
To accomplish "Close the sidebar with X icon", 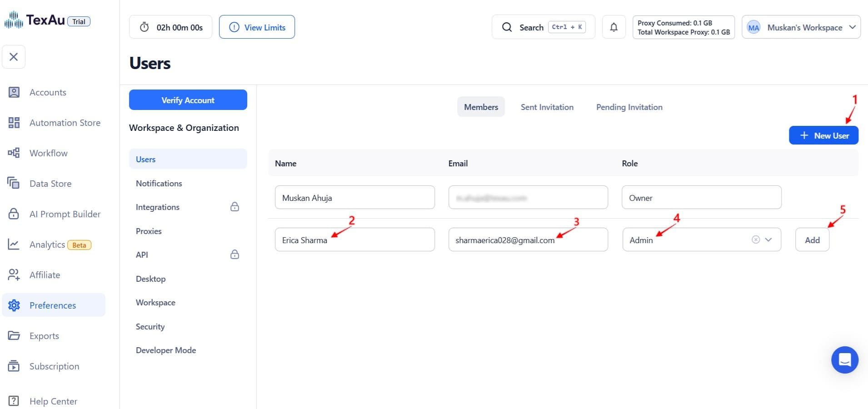I will 14,57.
